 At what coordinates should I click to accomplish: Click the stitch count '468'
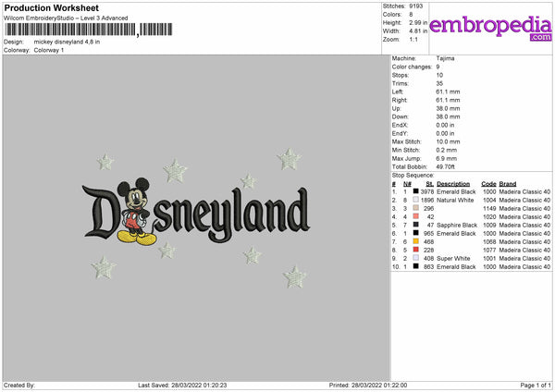click(428, 242)
